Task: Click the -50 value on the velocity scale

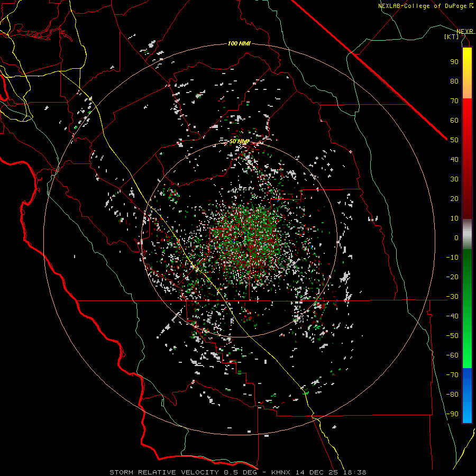Action: pyautogui.click(x=452, y=336)
